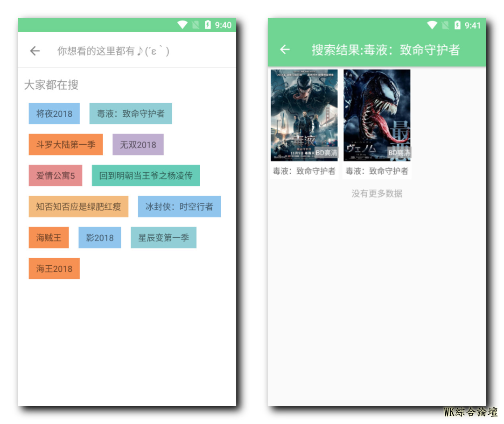504x424 pixels.
Task: Tap the 知否知否应是绿肥红瘦 tag
Action: [x=78, y=206]
